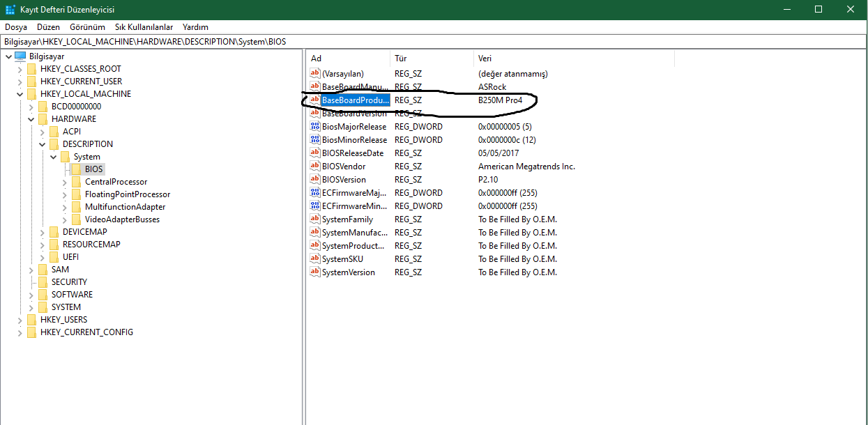Click the (Varsayılan) string value icon
Screen dimensions: 868x425
click(x=315, y=74)
